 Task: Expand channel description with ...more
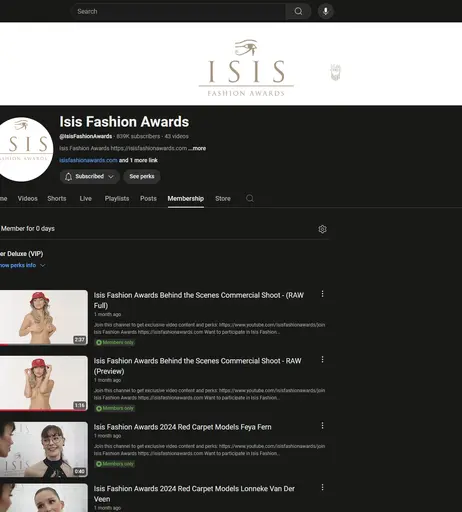(x=197, y=148)
